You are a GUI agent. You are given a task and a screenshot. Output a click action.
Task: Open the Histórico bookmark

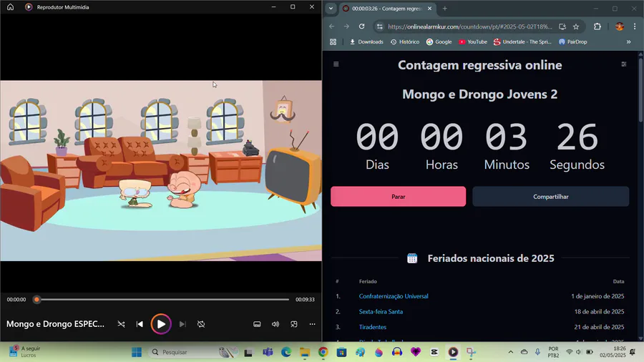405,42
